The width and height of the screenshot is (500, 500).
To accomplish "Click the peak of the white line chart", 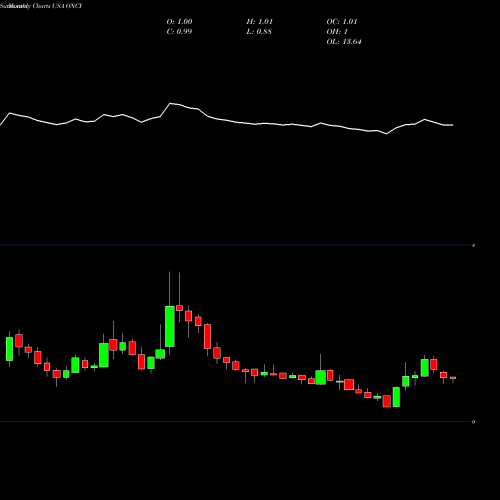I will click(171, 104).
